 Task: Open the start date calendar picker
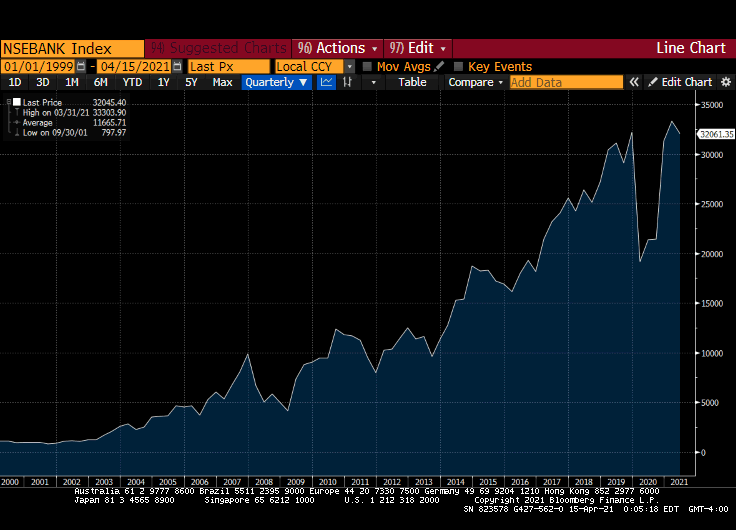click(81, 66)
